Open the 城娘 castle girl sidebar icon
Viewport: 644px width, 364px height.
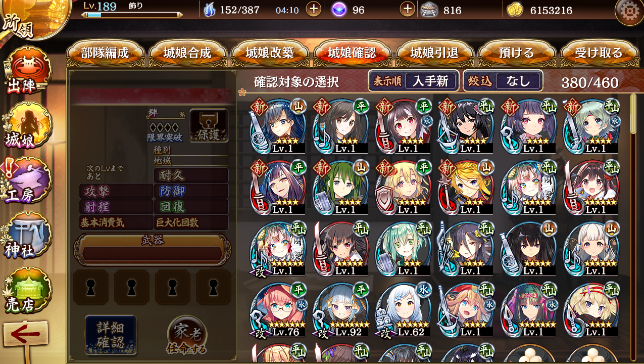coord(25,125)
